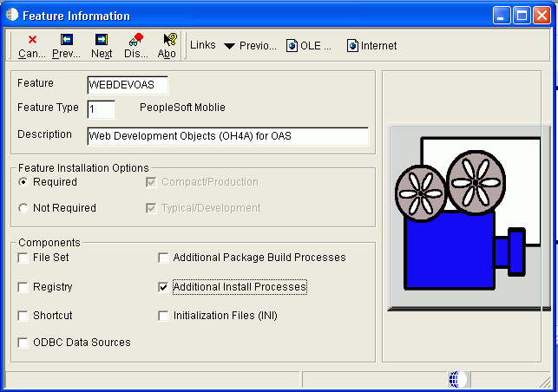
Task: Click the Feature Information title bar icon
Action: 12,15
